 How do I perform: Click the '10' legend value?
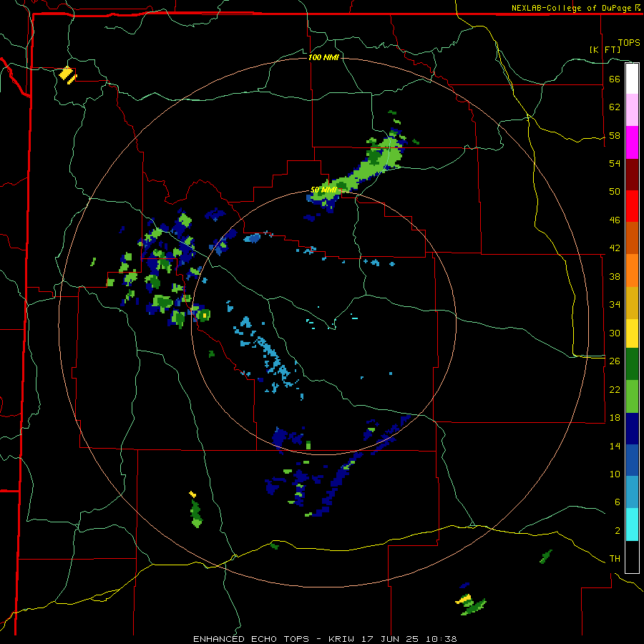615,474
